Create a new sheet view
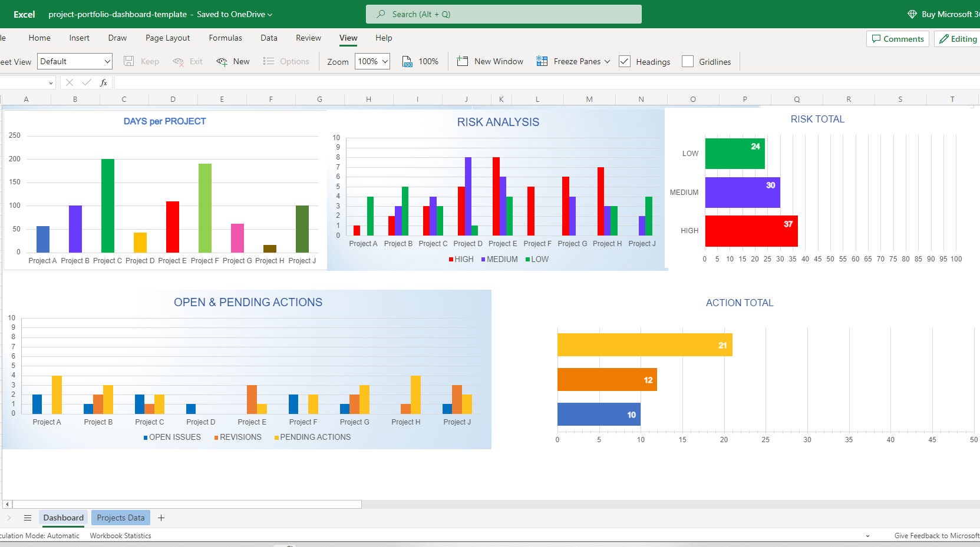This screenshot has height=547, width=980. click(233, 61)
